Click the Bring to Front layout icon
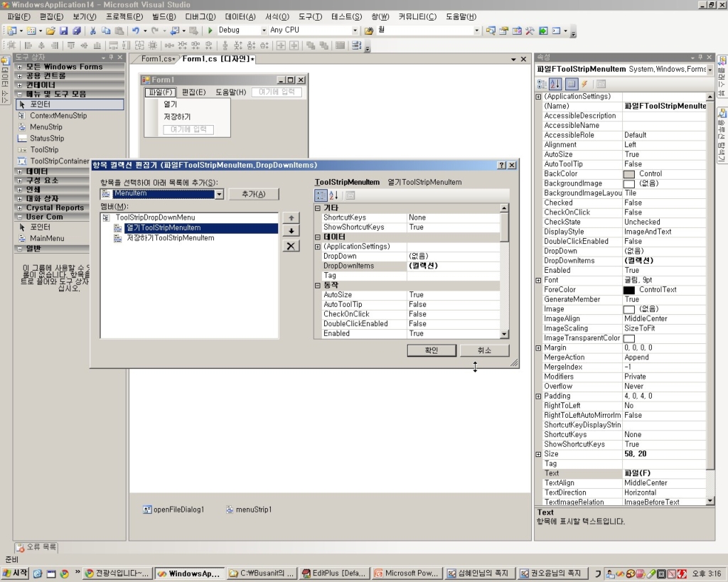 311,45
